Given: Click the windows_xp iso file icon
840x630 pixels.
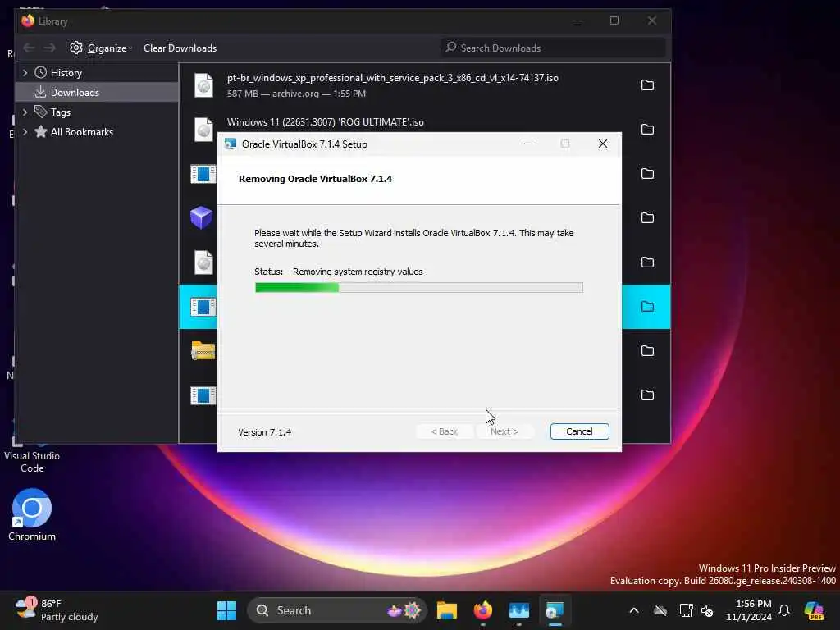Looking at the screenshot, I should point(203,85).
